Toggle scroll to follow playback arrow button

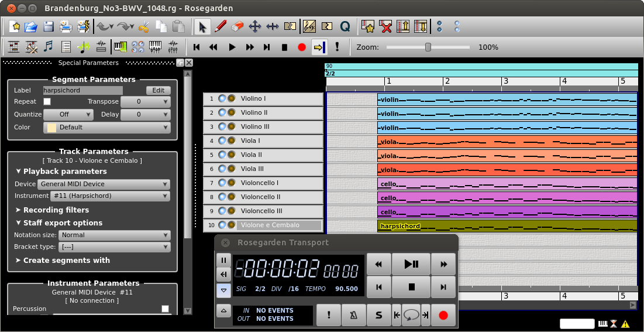[321, 47]
